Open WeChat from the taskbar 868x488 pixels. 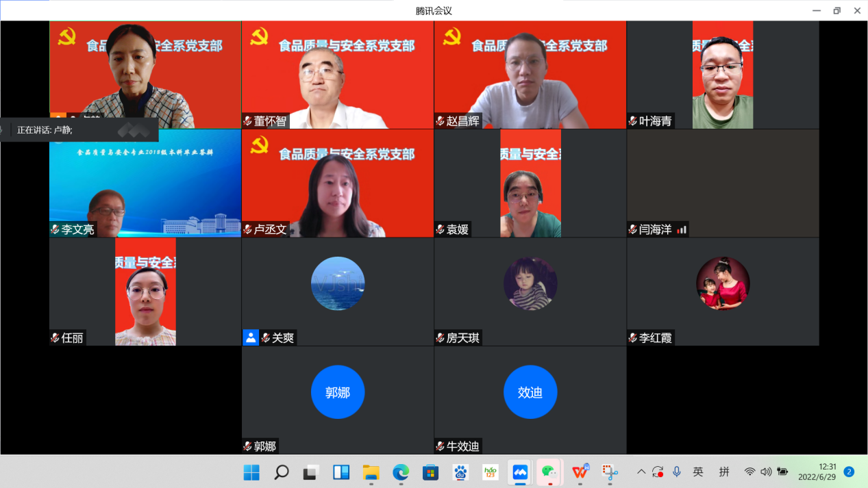coord(549,472)
